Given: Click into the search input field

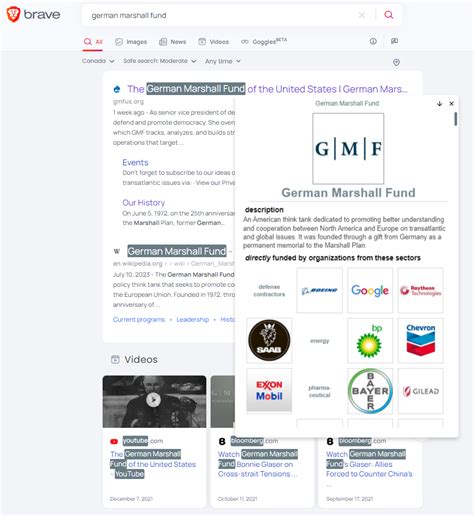Looking at the screenshot, I should pyautogui.click(x=220, y=15).
